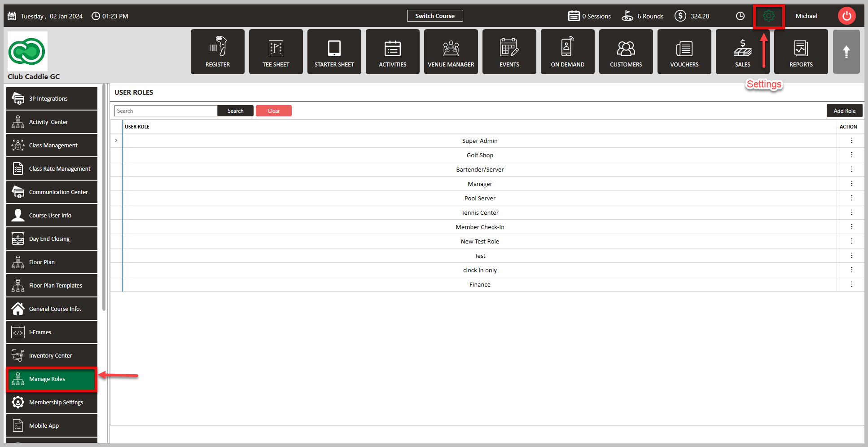Open Membership Settings in sidebar
This screenshot has width=868, height=447.
pos(52,402)
